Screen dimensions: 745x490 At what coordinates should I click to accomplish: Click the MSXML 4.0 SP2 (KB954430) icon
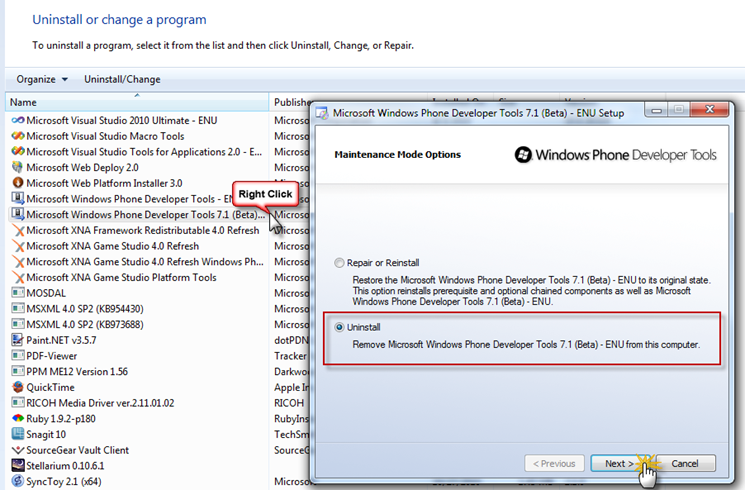(18, 308)
